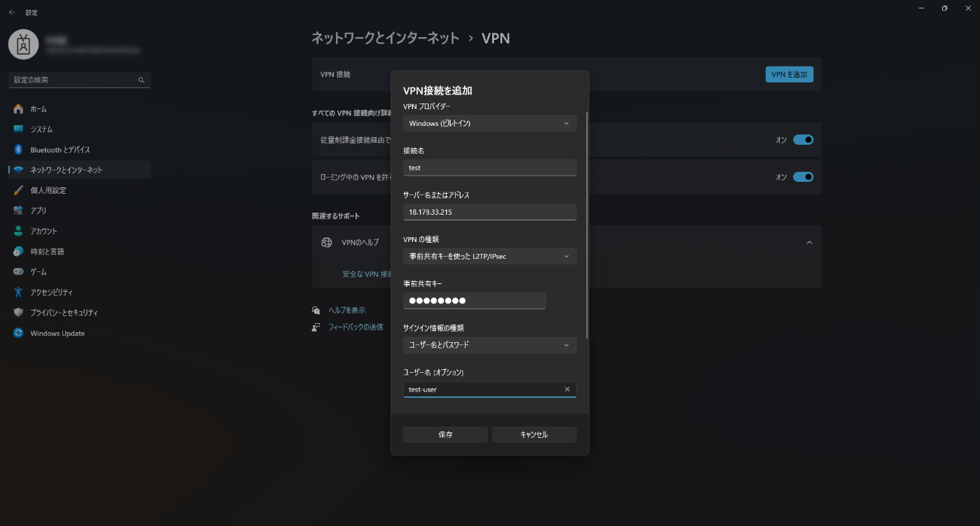Clear the ユーザー名 field with X icon
Screen dimensions: 980x526
[567, 390]
